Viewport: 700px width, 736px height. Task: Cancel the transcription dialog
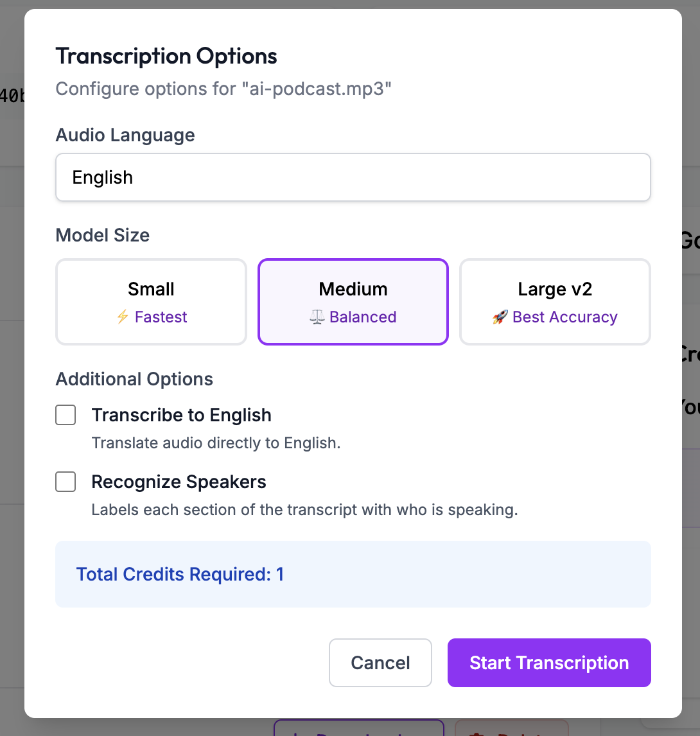coord(380,662)
